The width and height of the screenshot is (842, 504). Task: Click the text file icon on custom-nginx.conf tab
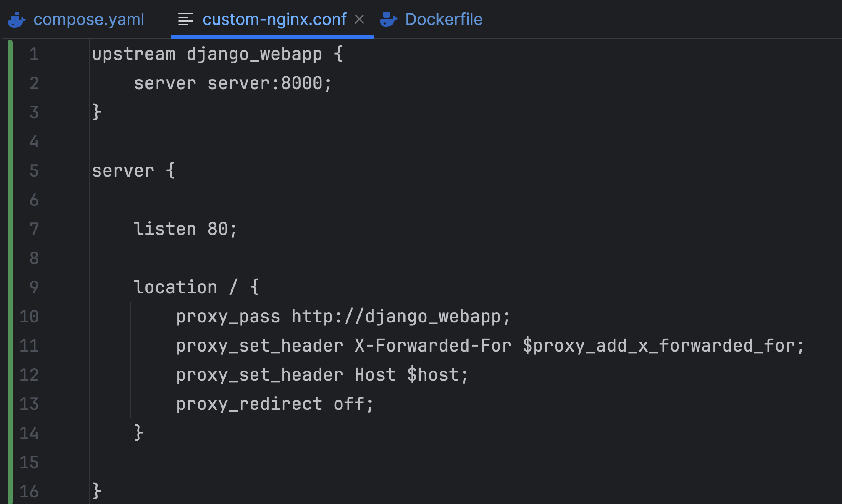pos(186,20)
